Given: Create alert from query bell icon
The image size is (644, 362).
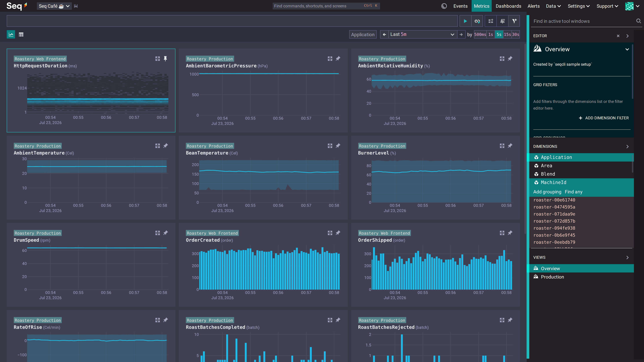Looking at the screenshot, I should (x=502, y=21).
